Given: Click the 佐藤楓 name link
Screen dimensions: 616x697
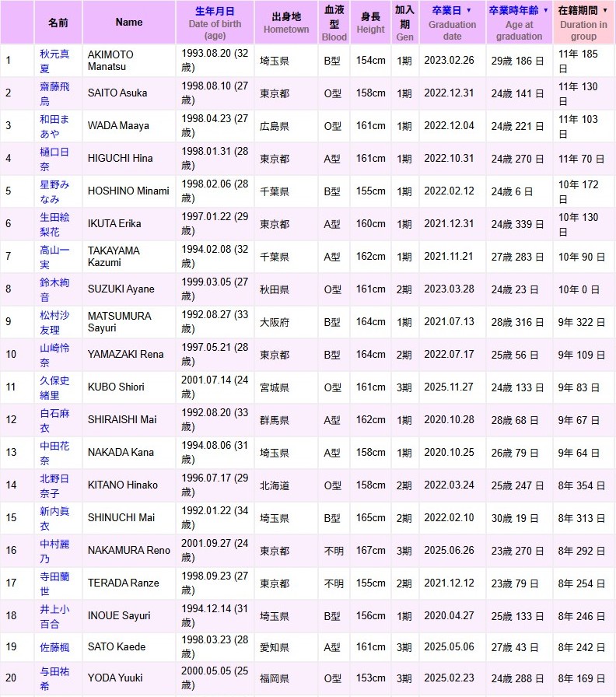Looking at the screenshot, I should (54, 646).
